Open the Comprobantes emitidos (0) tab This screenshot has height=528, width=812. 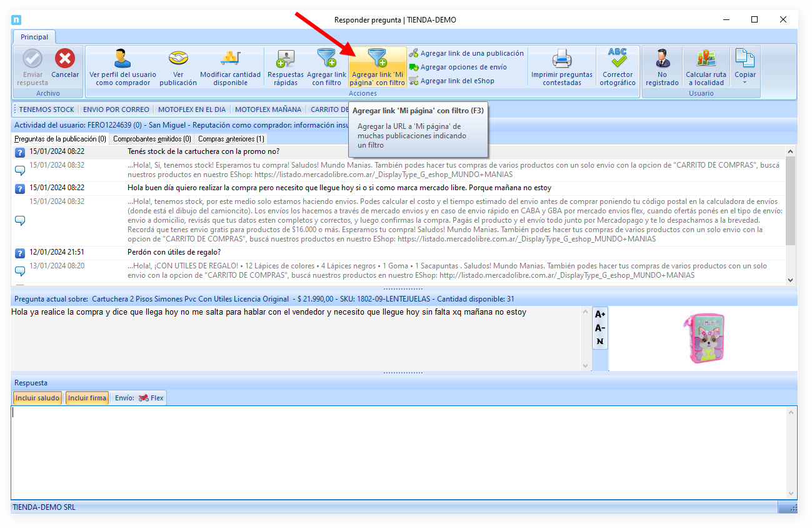152,139
